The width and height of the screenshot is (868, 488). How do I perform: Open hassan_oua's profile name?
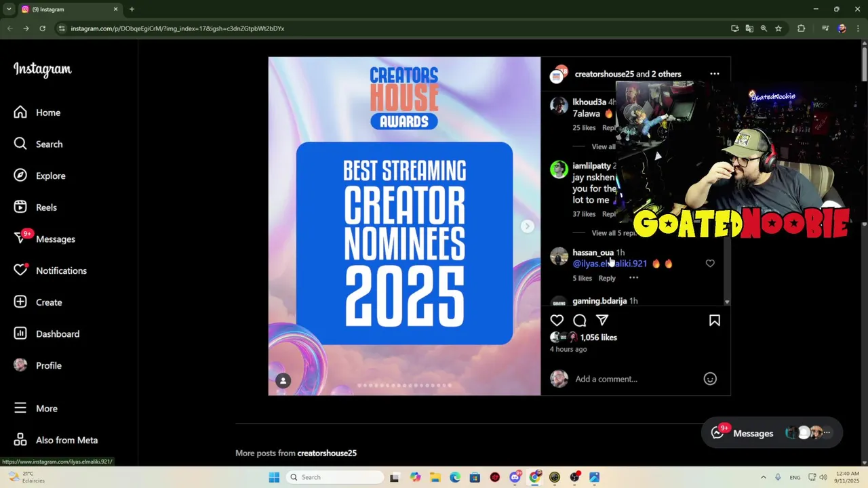click(x=593, y=253)
